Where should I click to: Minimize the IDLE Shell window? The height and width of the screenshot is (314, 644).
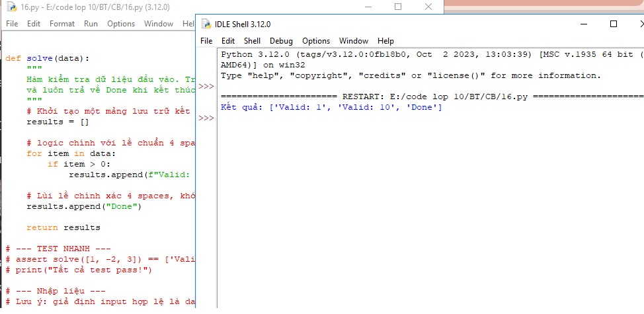[584, 24]
